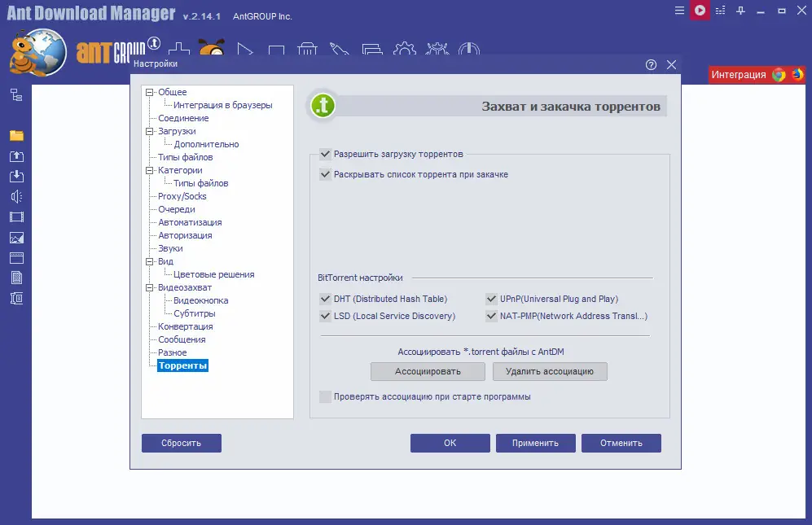The width and height of the screenshot is (812, 525).
Task: Enable Проверять ассоциацию при старте программы checkbox
Action: [325, 396]
